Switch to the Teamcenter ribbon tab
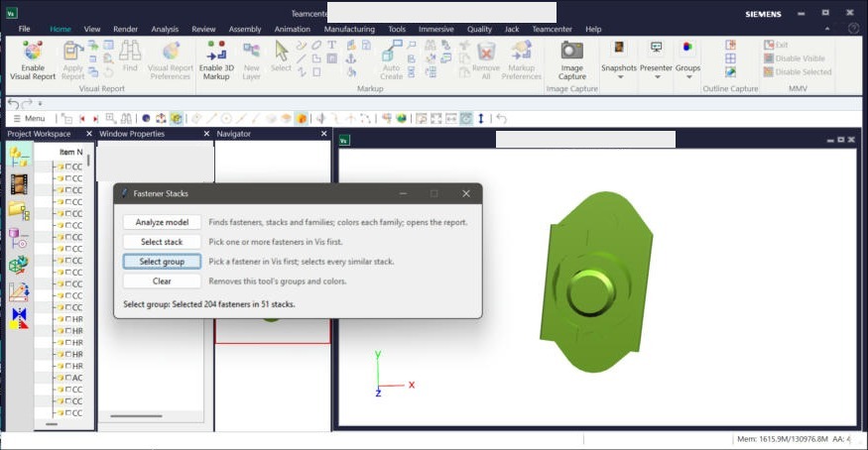This screenshot has height=450, width=868. (552, 29)
